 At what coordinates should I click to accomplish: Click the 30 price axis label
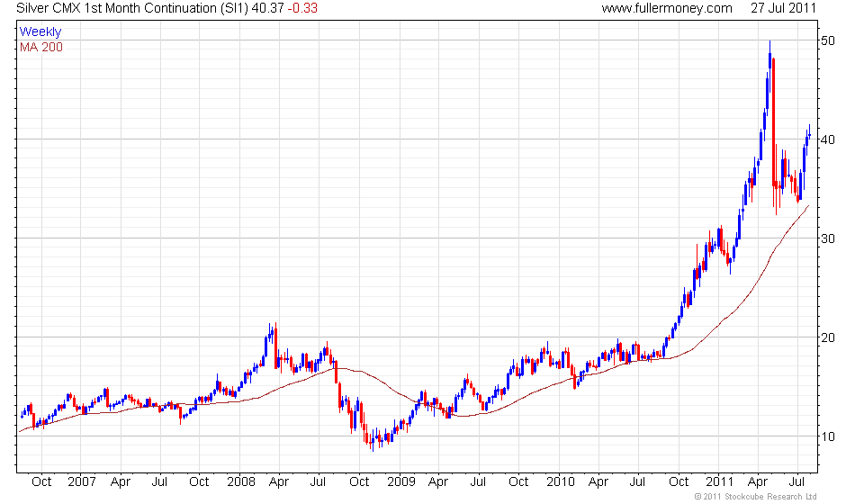point(828,239)
